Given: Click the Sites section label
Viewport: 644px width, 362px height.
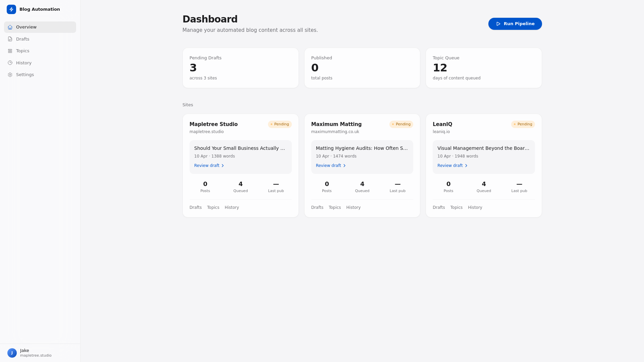Looking at the screenshot, I should (188, 105).
